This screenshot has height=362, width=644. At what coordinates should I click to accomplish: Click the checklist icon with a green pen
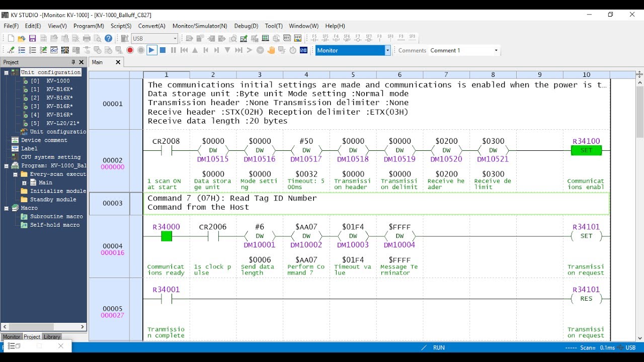[43, 50]
